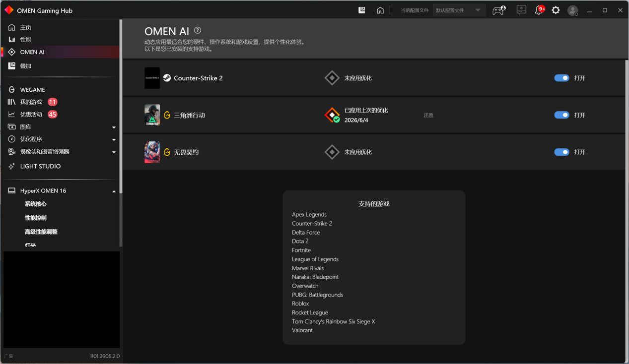The image size is (629, 364).
Task: Click the overlay icon in top bar
Action: [x=362, y=10]
